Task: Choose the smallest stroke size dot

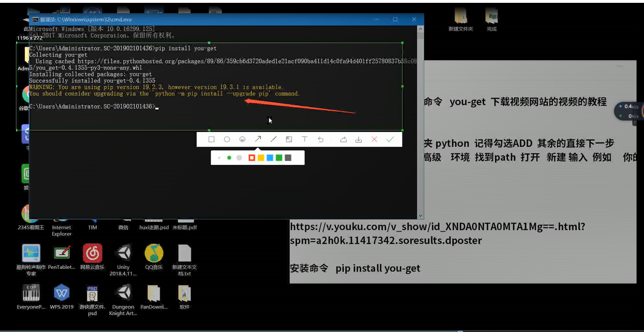Action: click(219, 158)
